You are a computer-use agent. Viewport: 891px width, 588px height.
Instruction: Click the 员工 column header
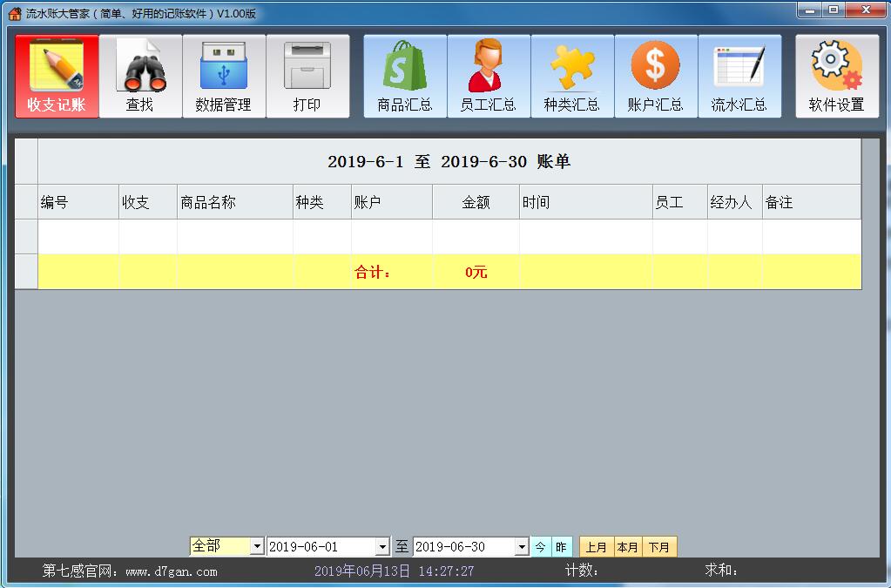click(x=679, y=202)
